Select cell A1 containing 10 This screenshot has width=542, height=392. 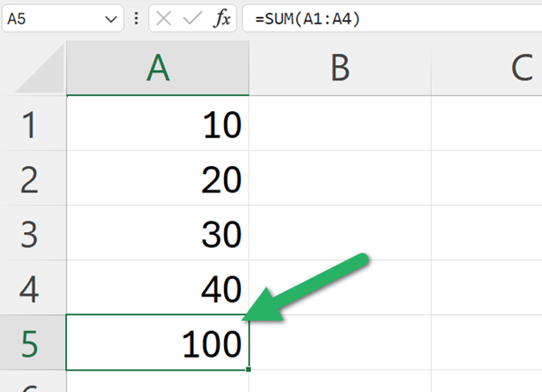(x=158, y=125)
